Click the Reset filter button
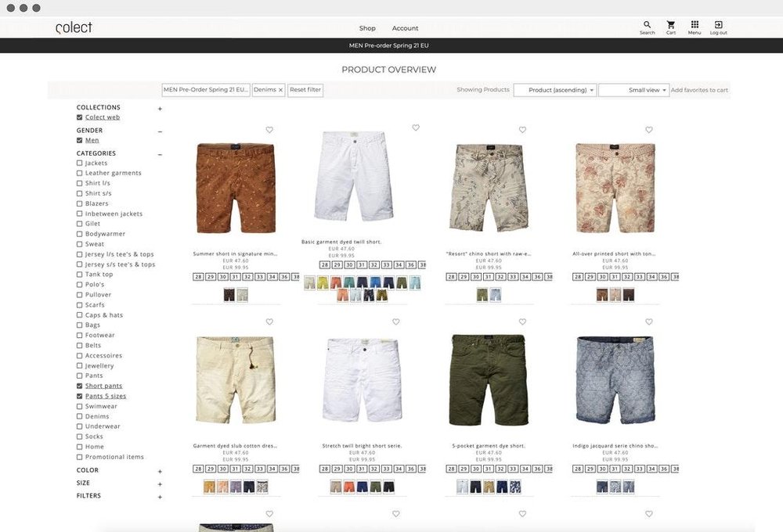The image size is (783, 532). click(305, 89)
